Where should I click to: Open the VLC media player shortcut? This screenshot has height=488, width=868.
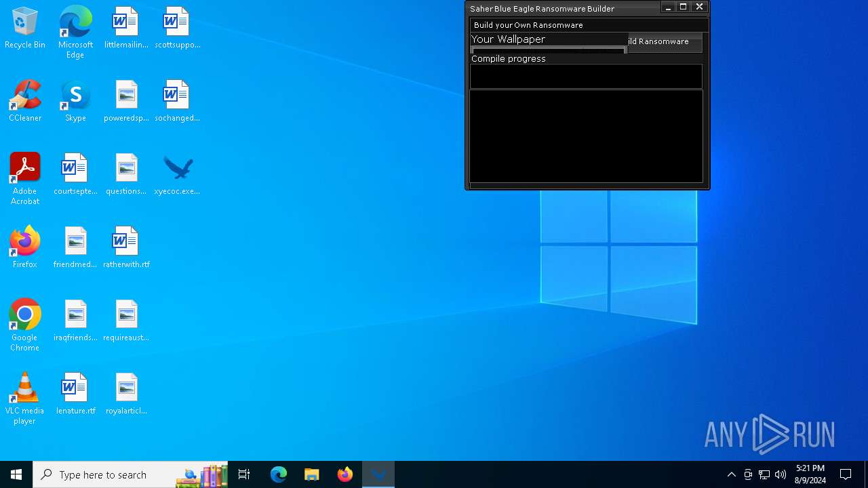click(x=25, y=399)
